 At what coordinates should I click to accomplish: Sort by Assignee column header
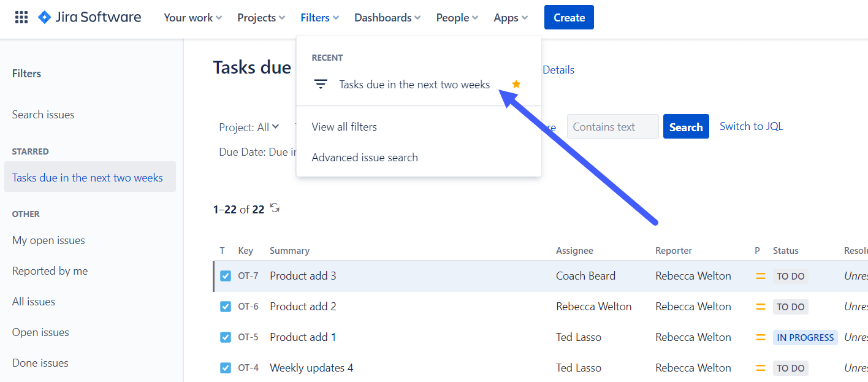coord(574,251)
